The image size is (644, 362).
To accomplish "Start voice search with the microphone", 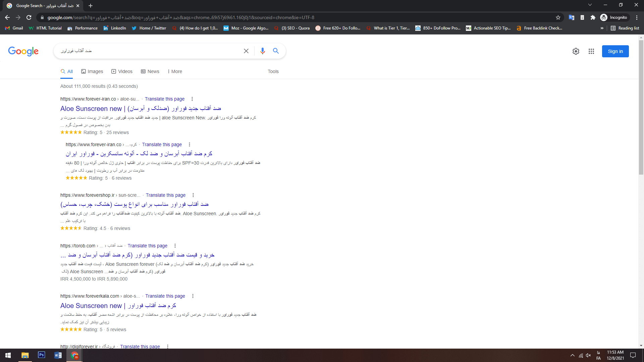I will pyautogui.click(x=263, y=51).
